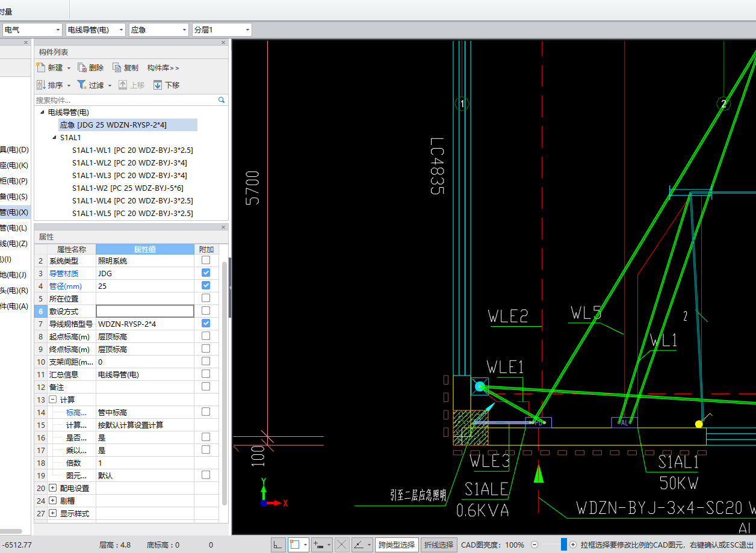Image resolution: width=756 pixels, height=553 pixels.
Task: Toggle 附加 checkbox for 备注
Action: [206, 386]
